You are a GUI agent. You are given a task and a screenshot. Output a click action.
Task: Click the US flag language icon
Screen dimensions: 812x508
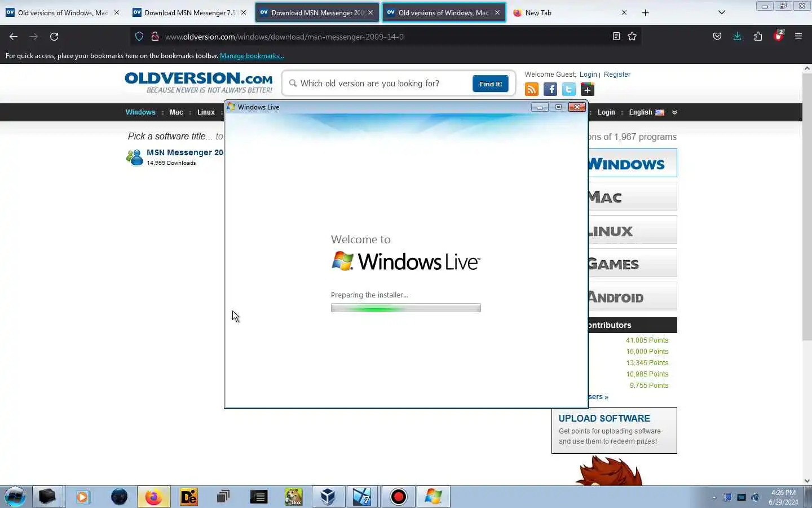pyautogui.click(x=660, y=112)
